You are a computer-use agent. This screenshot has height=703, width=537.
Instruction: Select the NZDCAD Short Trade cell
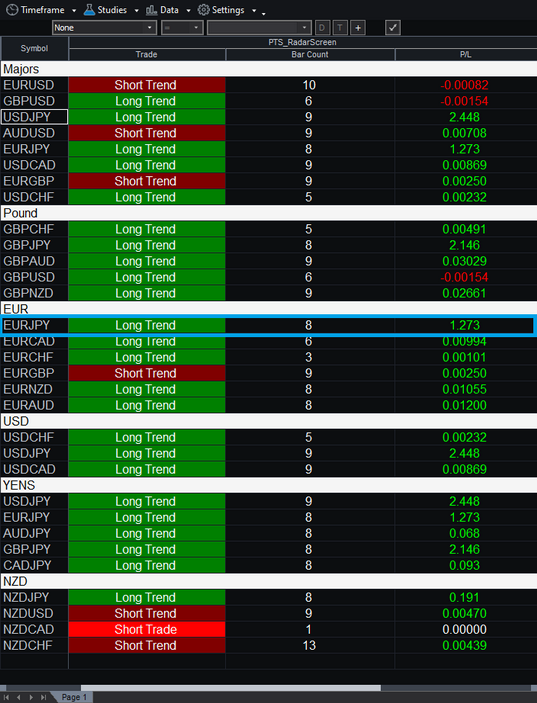click(147, 629)
